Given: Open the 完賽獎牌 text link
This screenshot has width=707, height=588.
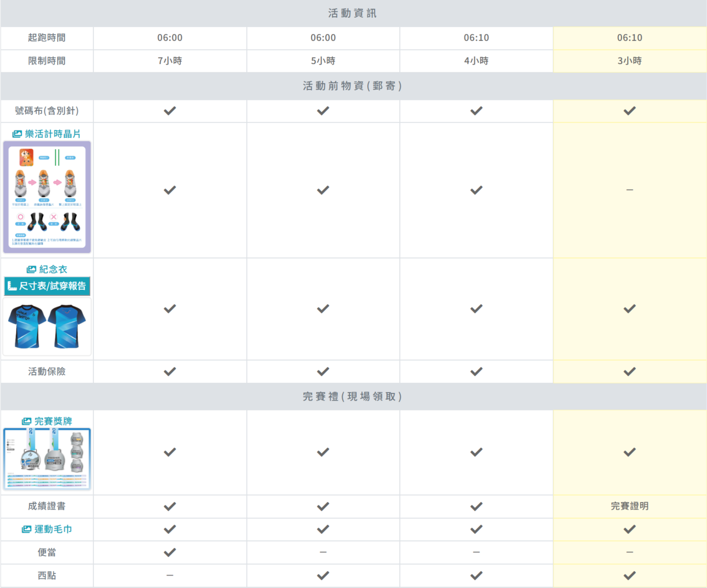Looking at the screenshot, I should click(53, 421).
